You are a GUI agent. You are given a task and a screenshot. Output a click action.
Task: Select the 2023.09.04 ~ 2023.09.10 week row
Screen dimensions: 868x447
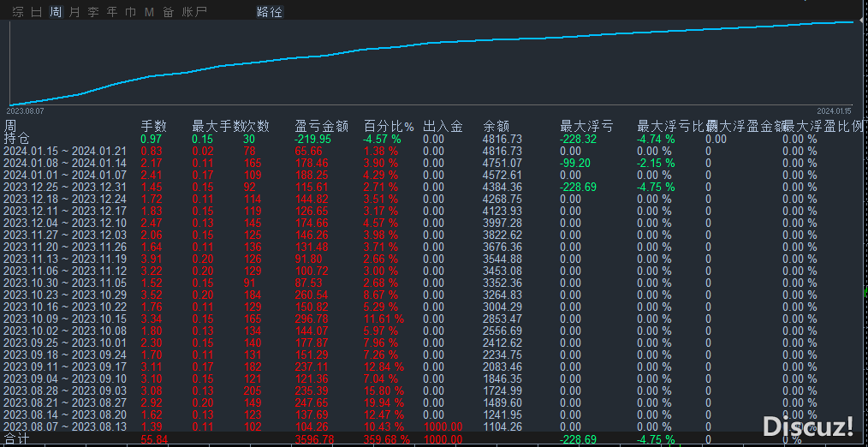(x=65, y=378)
